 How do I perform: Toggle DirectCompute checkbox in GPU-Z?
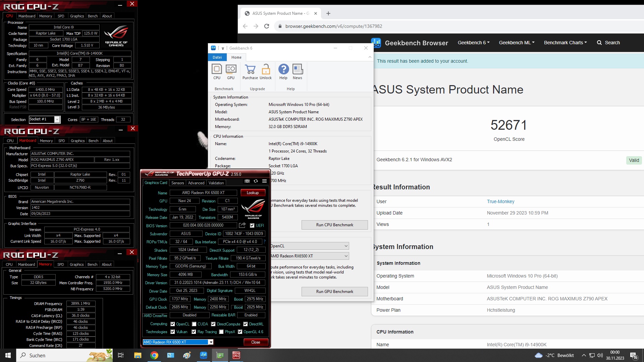tap(213, 324)
